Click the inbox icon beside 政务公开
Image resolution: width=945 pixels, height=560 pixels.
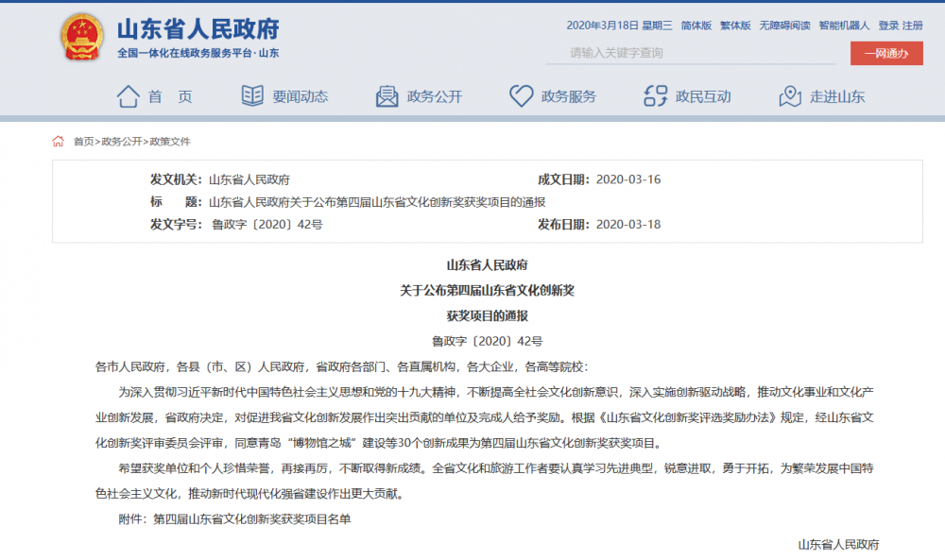(387, 95)
